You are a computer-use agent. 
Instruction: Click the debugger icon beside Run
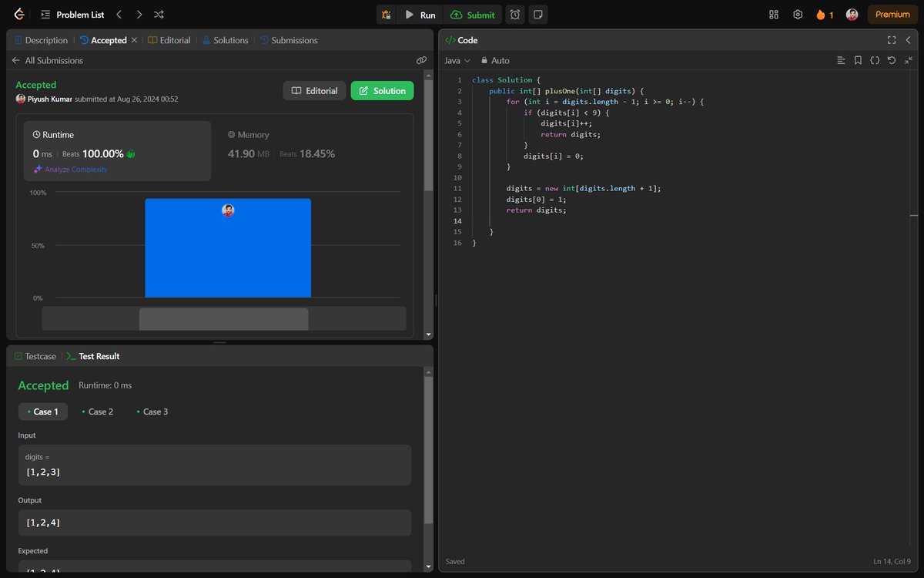click(x=387, y=15)
